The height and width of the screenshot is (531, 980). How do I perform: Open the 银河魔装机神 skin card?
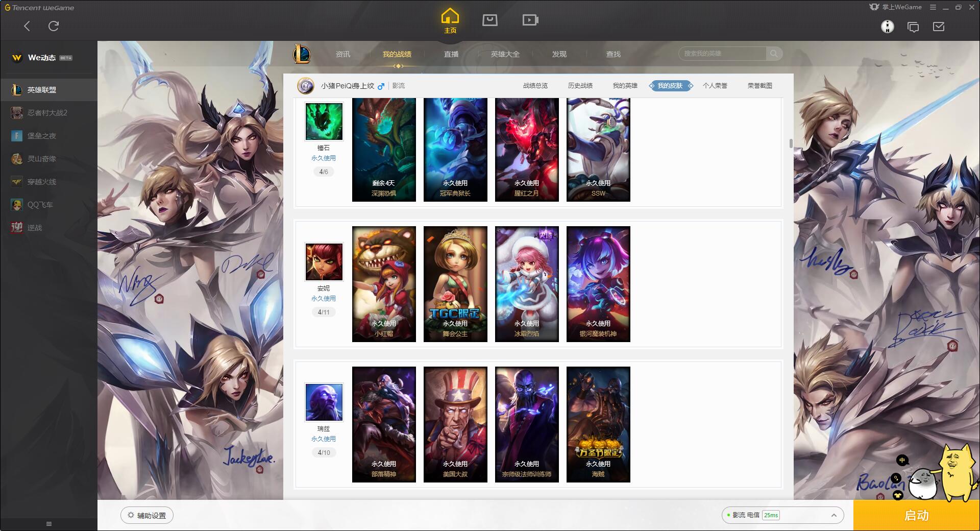[x=598, y=284]
